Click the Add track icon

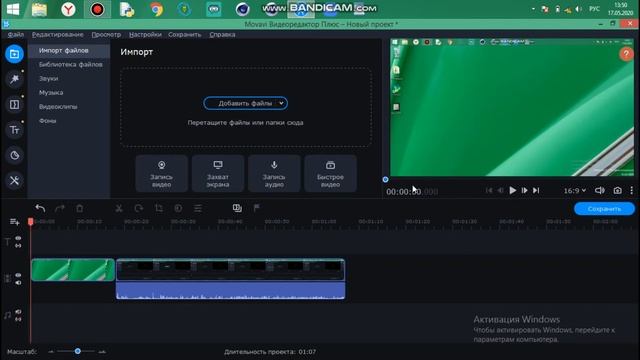pyautogui.click(x=14, y=222)
